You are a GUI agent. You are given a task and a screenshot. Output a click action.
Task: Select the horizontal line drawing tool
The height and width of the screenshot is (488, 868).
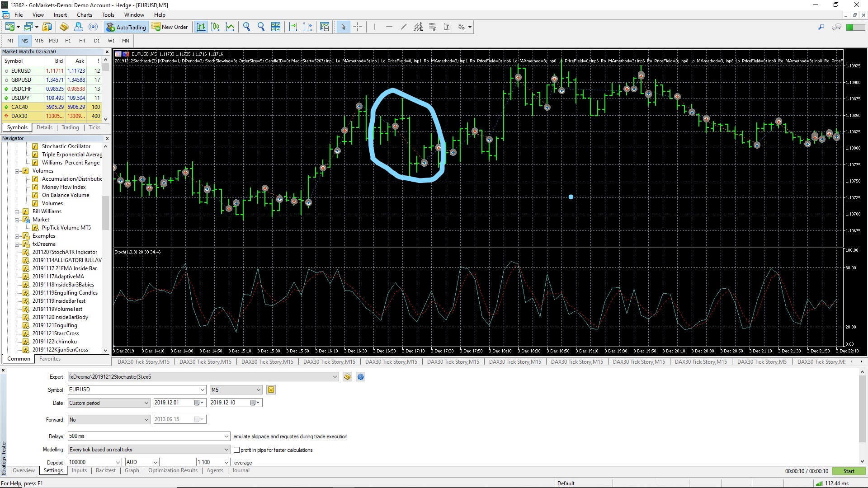pyautogui.click(x=389, y=27)
